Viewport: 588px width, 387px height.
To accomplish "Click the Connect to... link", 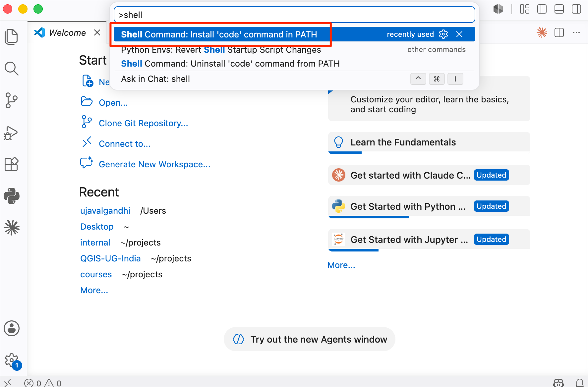I will pos(125,144).
